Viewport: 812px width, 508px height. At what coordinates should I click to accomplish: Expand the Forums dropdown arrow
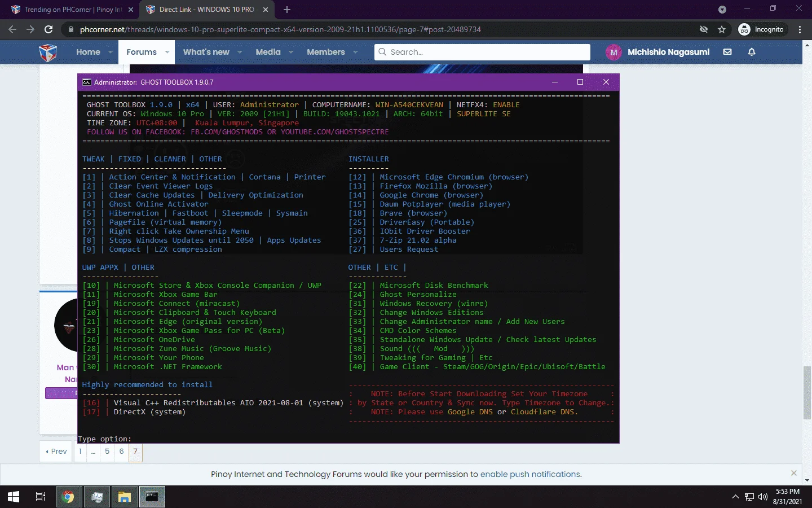coord(167,52)
